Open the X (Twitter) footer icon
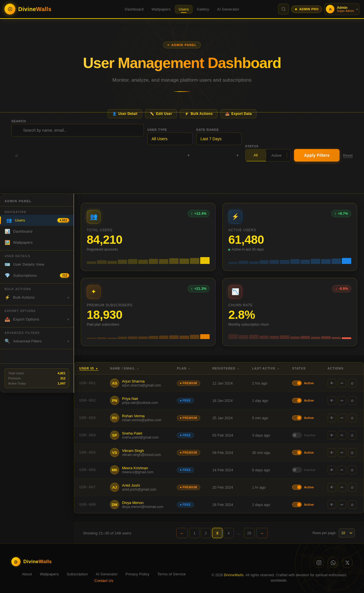The width and height of the screenshot is (364, 593). [x=347, y=563]
